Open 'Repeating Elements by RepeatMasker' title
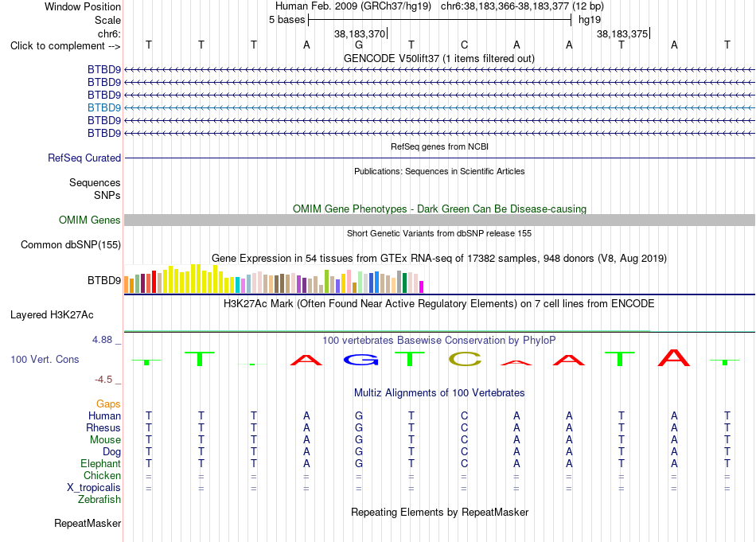756x542 pixels. pyautogui.click(x=439, y=512)
